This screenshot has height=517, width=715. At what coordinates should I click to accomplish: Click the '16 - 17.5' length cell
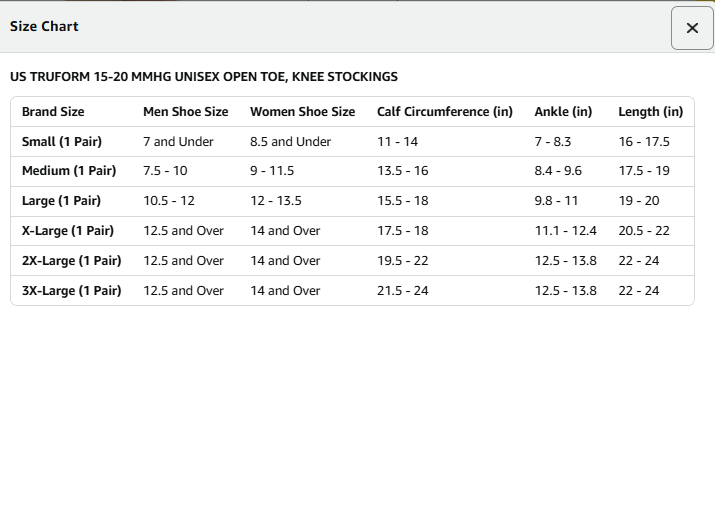point(644,141)
